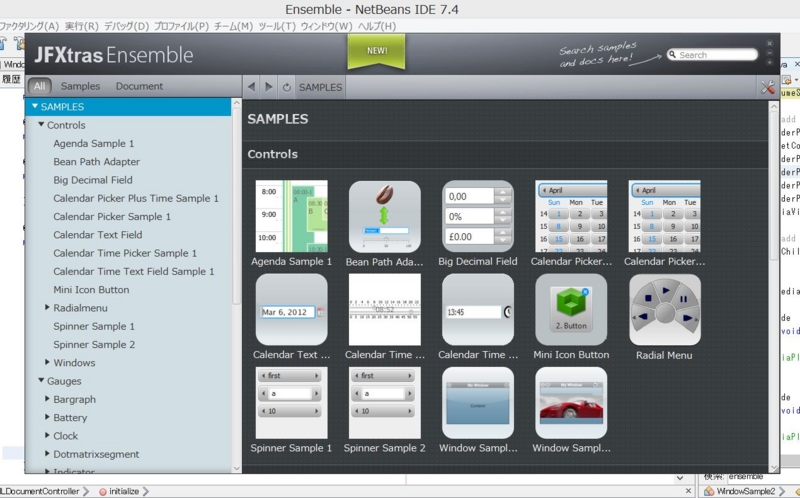This screenshot has height=498, width=800.
Task: Open the Calendar Time thumbnail showing 08:52
Action: tap(385, 310)
